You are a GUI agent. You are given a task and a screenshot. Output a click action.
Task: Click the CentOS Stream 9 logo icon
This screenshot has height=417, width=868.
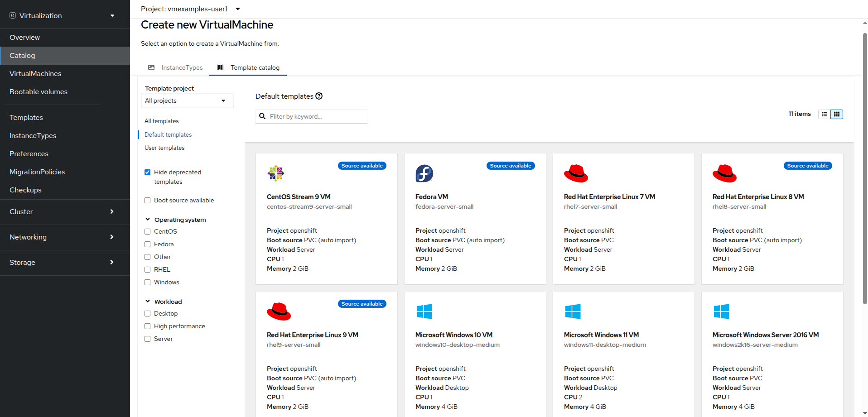tap(275, 173)
